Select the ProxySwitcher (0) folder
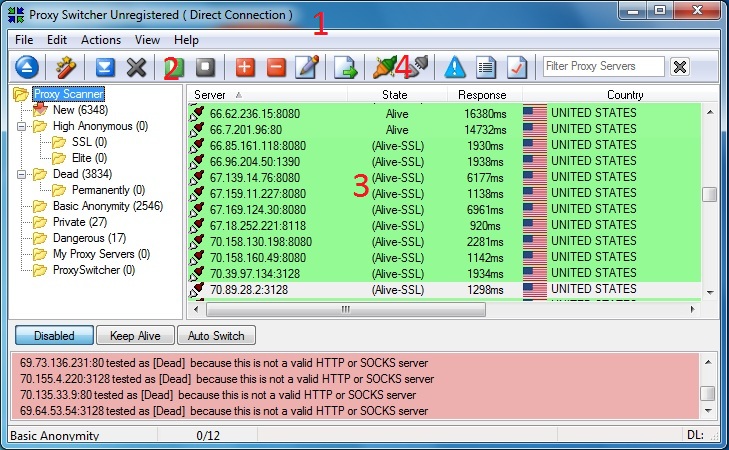 click(94, 270)
